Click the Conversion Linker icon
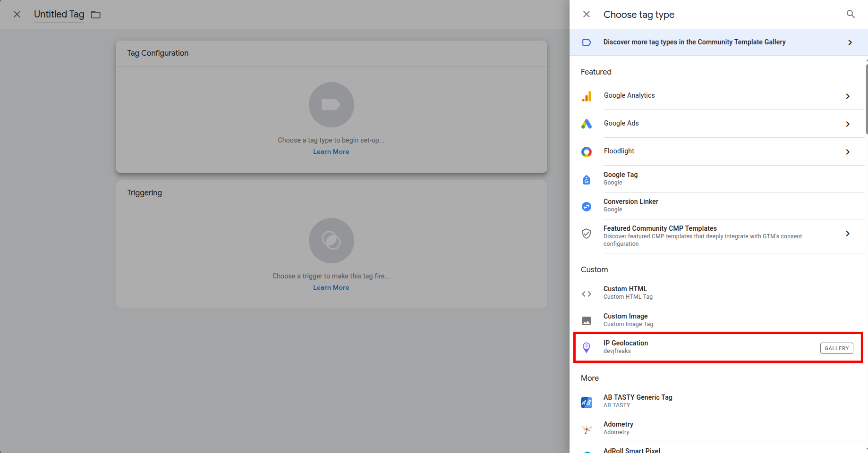 [x=587, y=207]
